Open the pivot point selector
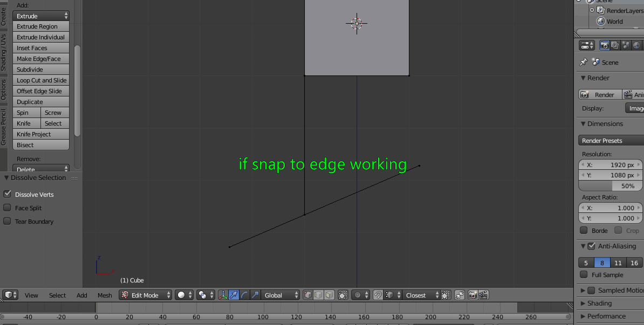 [x=206, y=295]
